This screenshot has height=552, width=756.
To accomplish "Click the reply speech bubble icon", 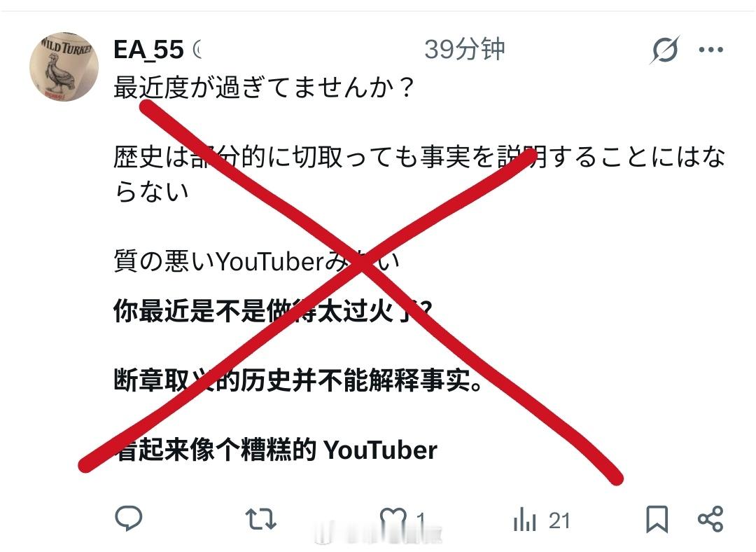I will pos(129,518).
